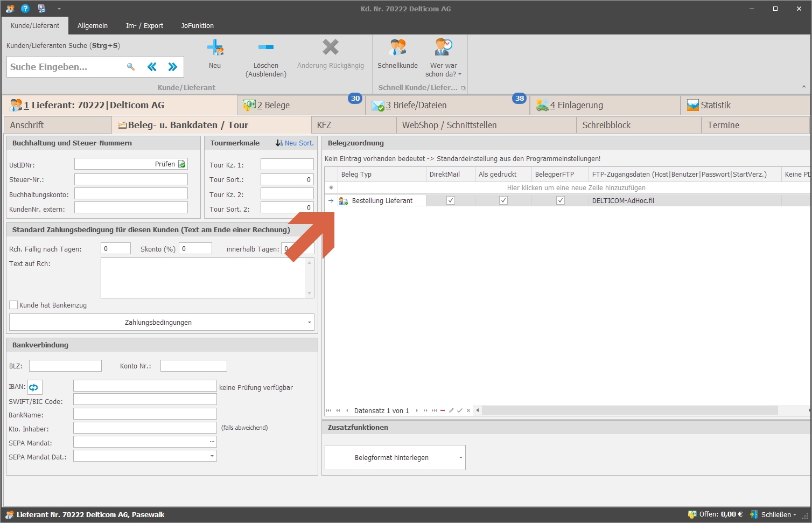This screenshot has height=523, width=812.
Task: Expand Schnell Kunde/Liefer group dialog launcher
Action: pos(463,88)
